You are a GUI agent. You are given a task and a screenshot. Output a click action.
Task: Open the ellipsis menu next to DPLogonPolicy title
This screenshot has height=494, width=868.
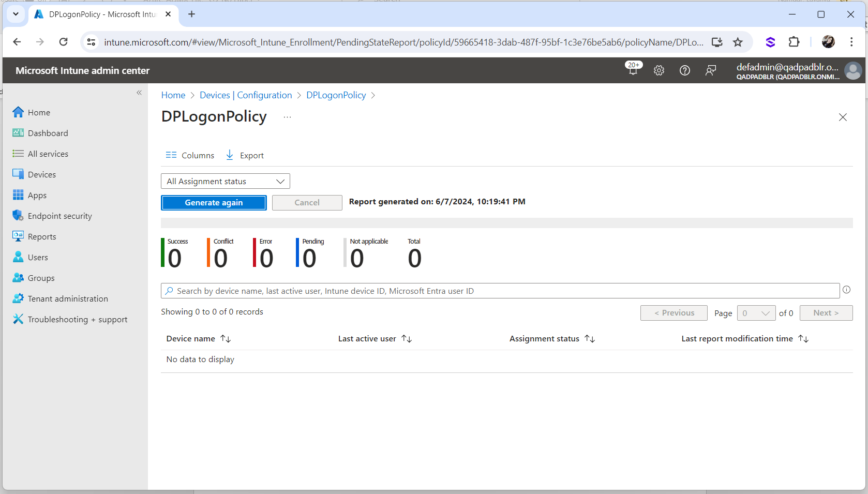(x=288, y=117)
